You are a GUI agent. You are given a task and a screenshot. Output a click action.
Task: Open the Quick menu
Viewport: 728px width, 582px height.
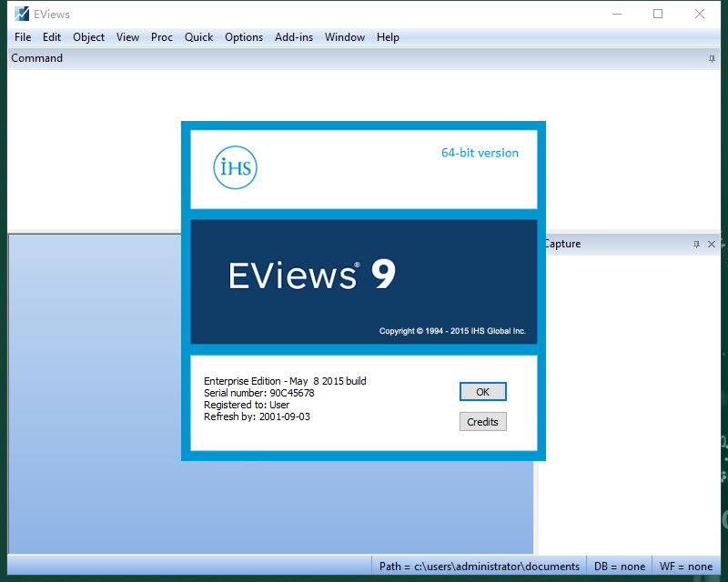click(198, 37)
